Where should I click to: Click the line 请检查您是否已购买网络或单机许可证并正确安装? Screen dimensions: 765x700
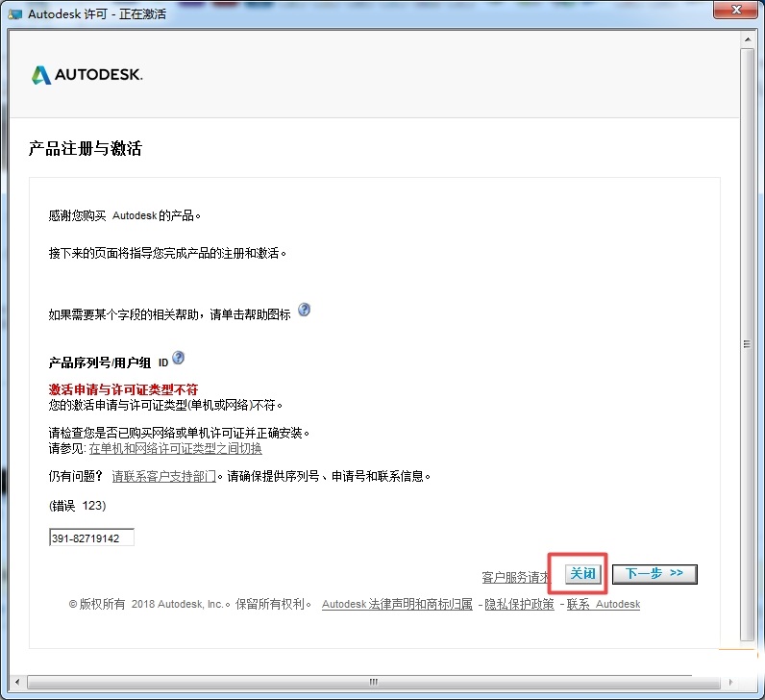(x=179, y=433)
